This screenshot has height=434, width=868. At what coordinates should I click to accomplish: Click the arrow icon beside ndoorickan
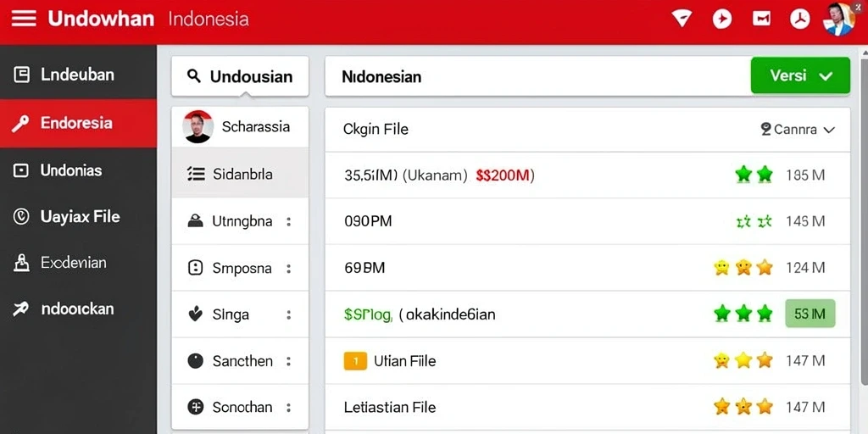coord(21,309)
